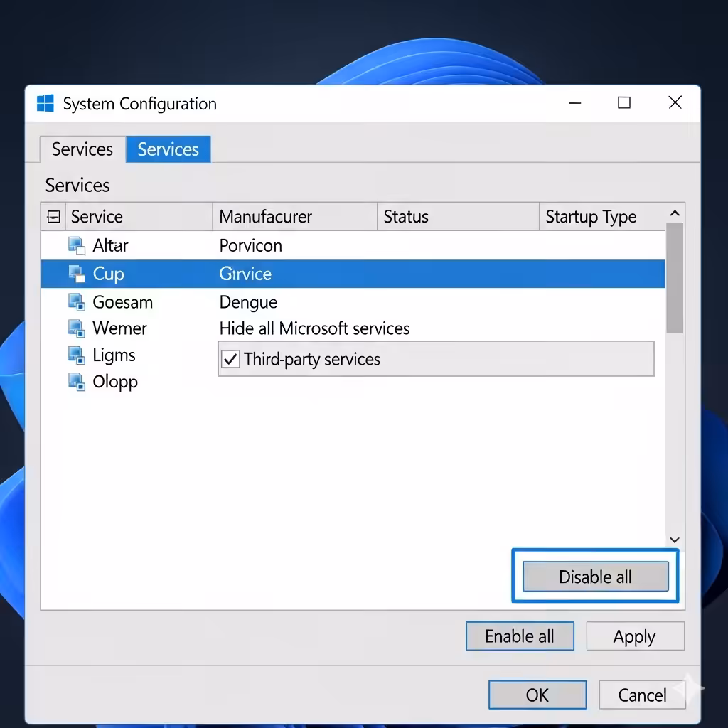This screenshot has height=728, width=728.
Task: Toggle the Third-party services checkbox
Action: [230, 359]
